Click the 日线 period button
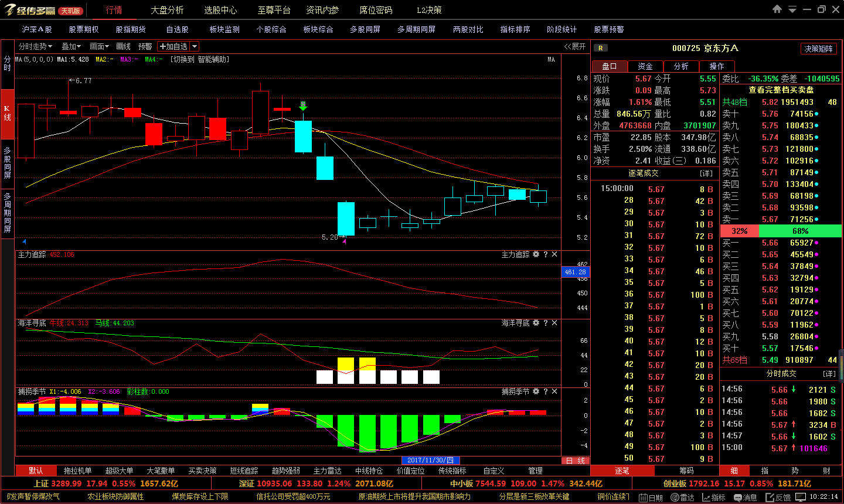Viewport: 844px width, 504px height. click(x=576, y=461)
